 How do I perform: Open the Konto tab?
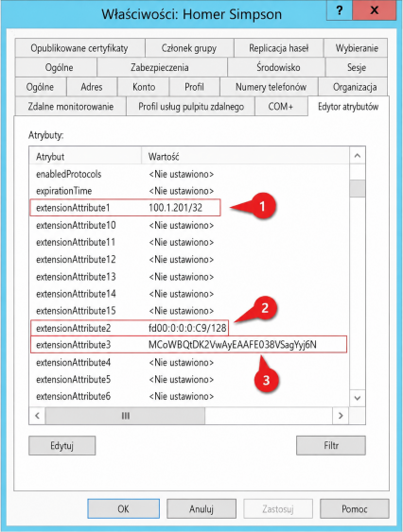coord(144,87)
